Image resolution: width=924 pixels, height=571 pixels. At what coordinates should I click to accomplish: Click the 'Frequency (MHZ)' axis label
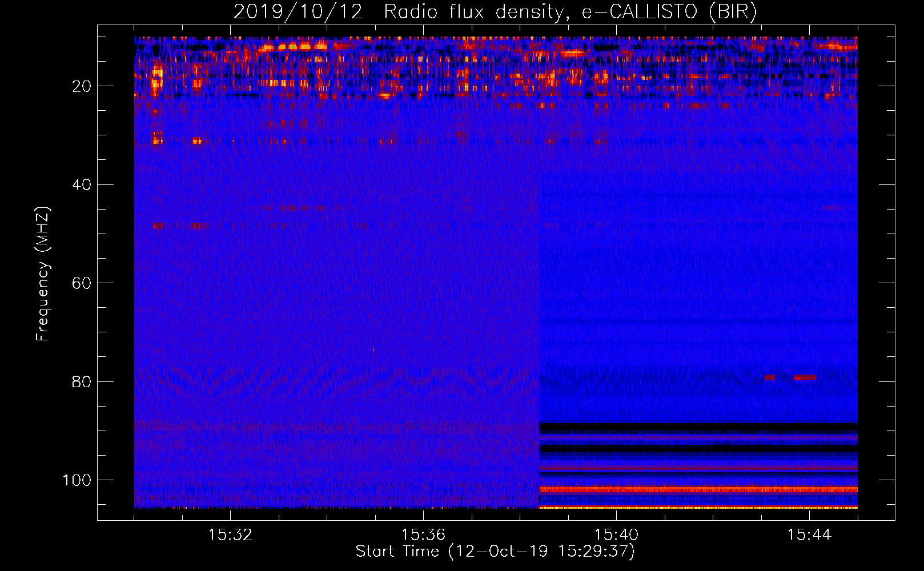point(43,274)
